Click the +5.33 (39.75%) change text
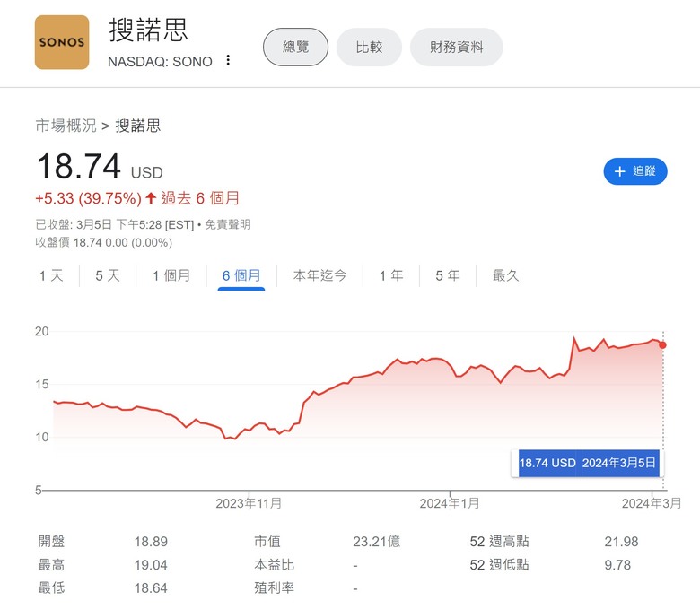This screenshot has width=700, height=609. click(x=88, y=198)
